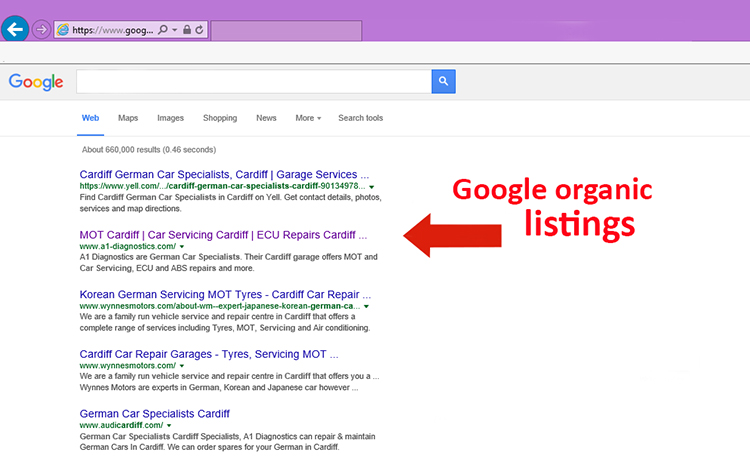Open the News tab
The height and width of the screenshot is (471, 750).
266,118
